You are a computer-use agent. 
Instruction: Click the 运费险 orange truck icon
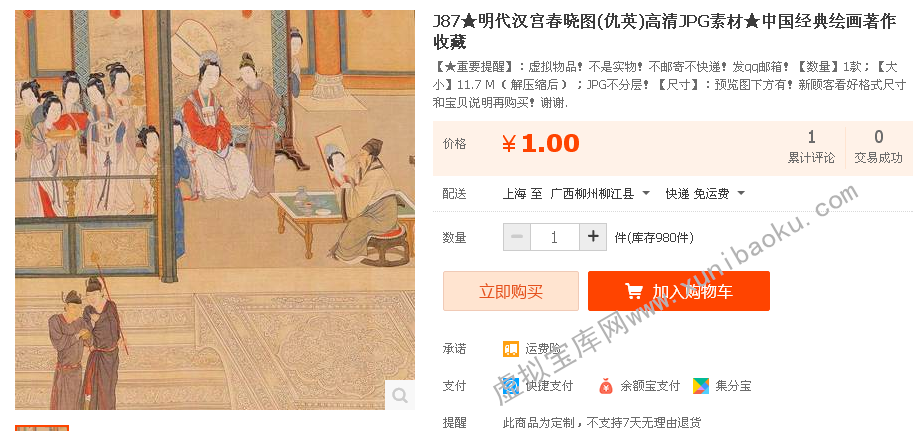click(511, 349)
